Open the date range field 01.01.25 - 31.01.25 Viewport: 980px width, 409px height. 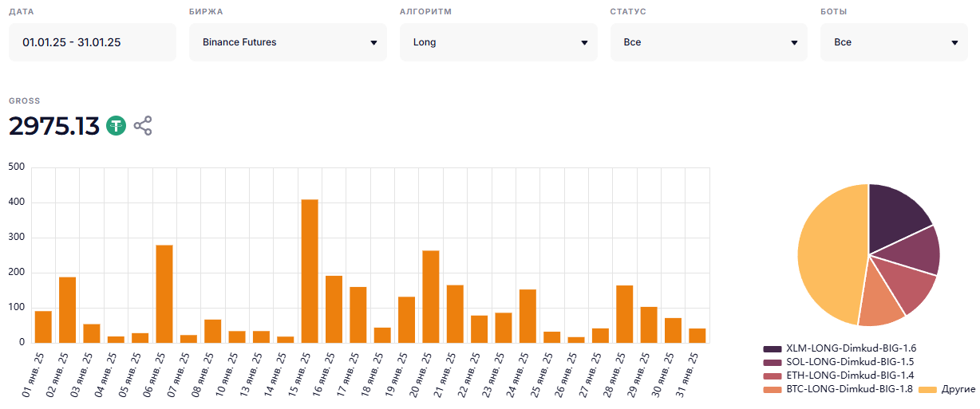pos(92,42)
